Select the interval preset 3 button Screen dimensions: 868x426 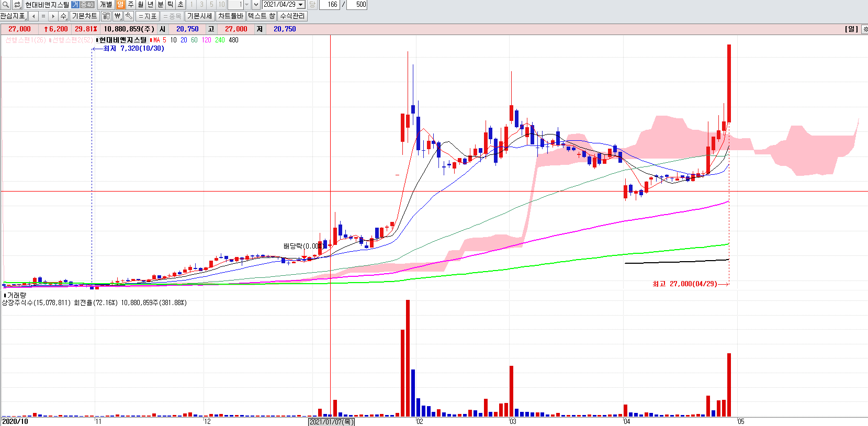pyautogui.click(x=202, y=5)
